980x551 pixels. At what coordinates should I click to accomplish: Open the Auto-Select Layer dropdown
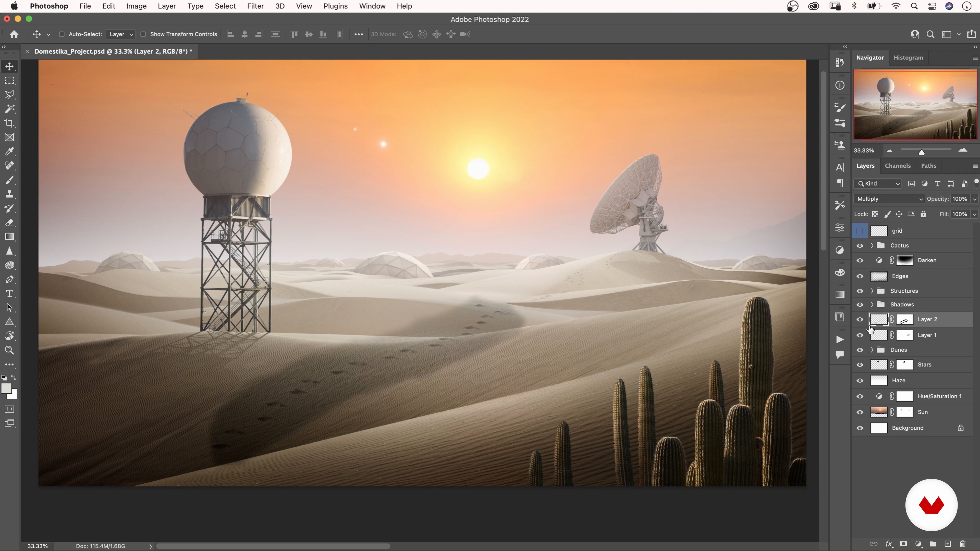click(121, 34)
